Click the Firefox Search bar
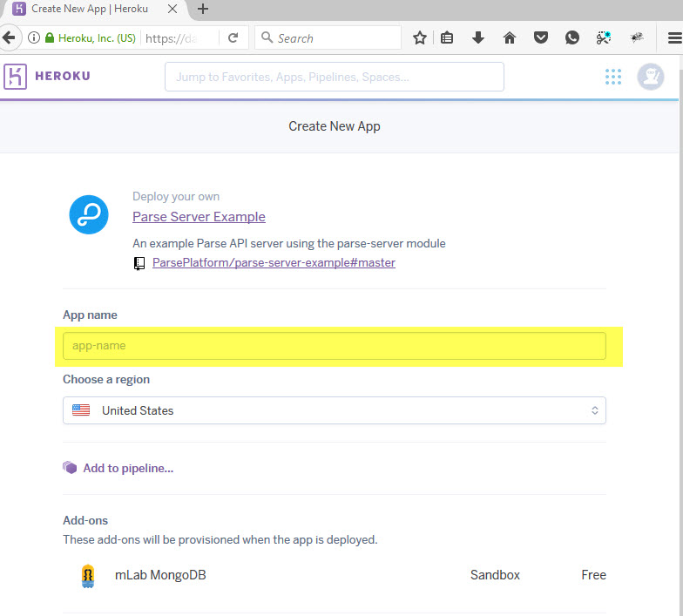The image size is (683, 616). point(328,38)
